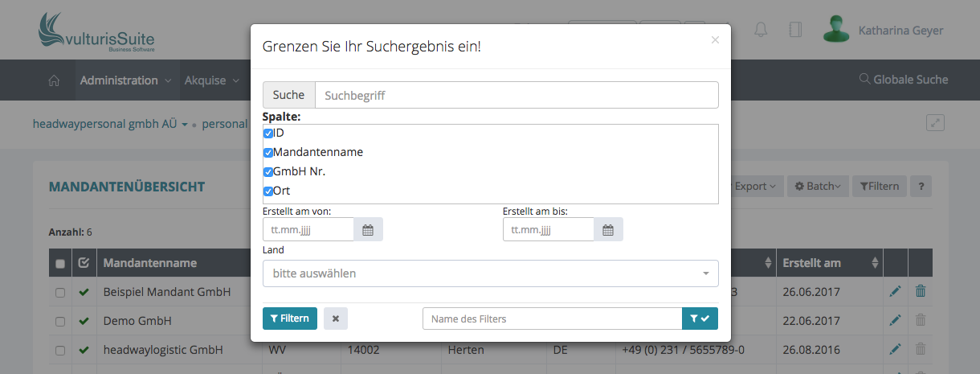The height and width of the screenshot is (374, 980).
Task: Uncheck the ID column checkbox
Action: [x=268, y=134]
